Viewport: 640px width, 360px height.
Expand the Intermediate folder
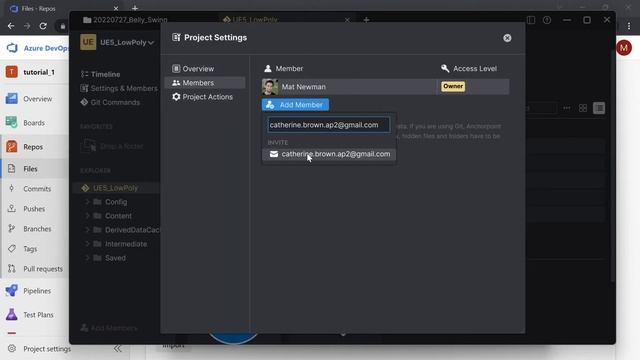click(87, 244)
